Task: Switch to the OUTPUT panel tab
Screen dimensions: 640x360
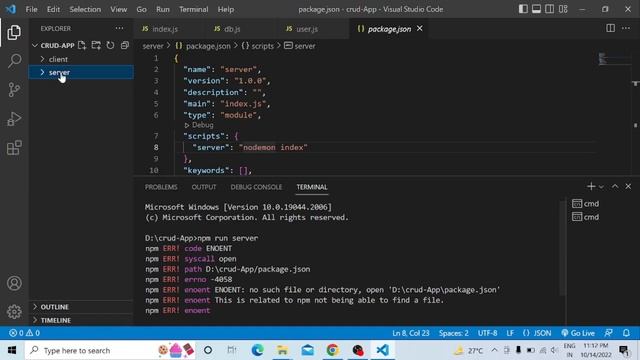Action: (x=204, y=187)
